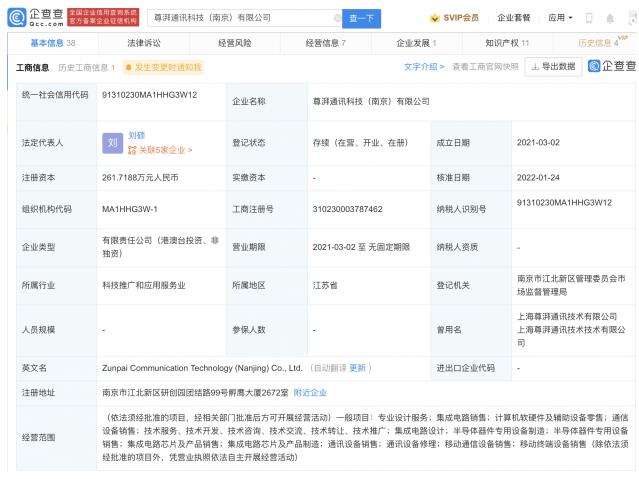
Task: Click English name Zunpai Communication Technology (Nanjing)
Action: point(202,368)
